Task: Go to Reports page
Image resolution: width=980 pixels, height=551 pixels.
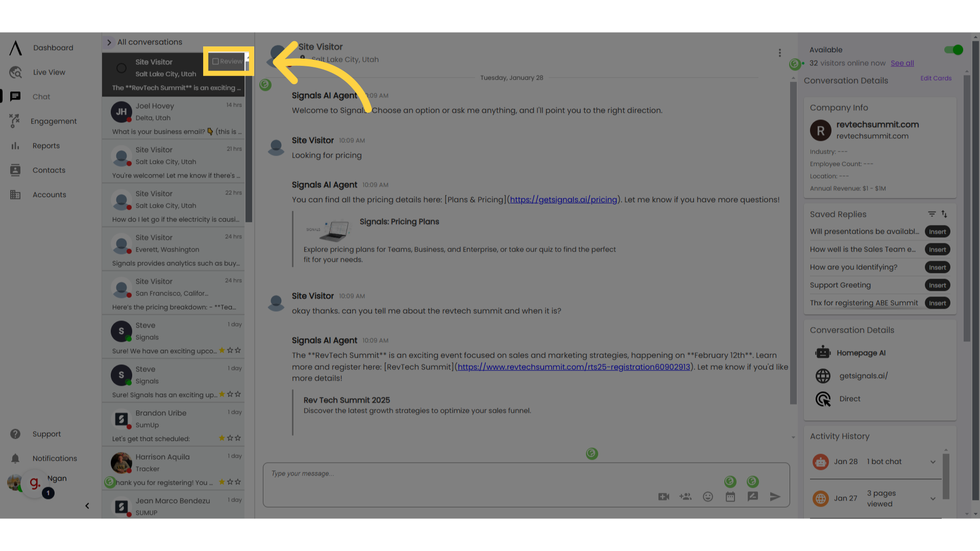Action: [46, 145]
